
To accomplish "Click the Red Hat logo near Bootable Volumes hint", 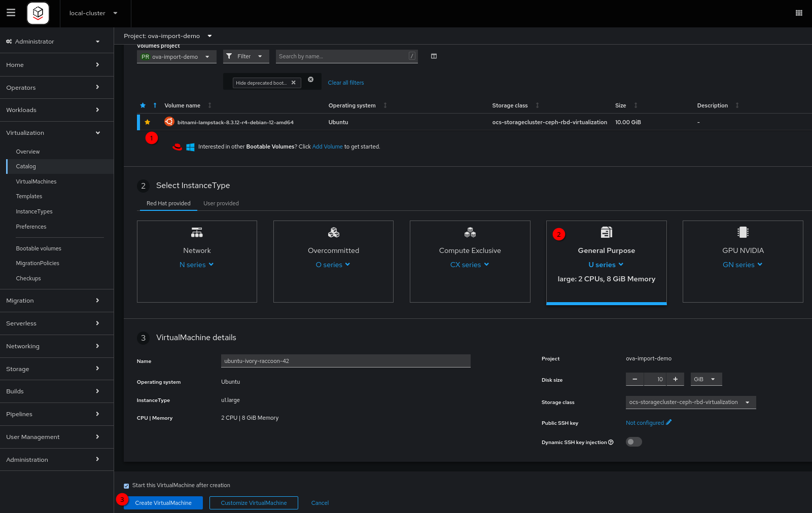I will [177, 147].
